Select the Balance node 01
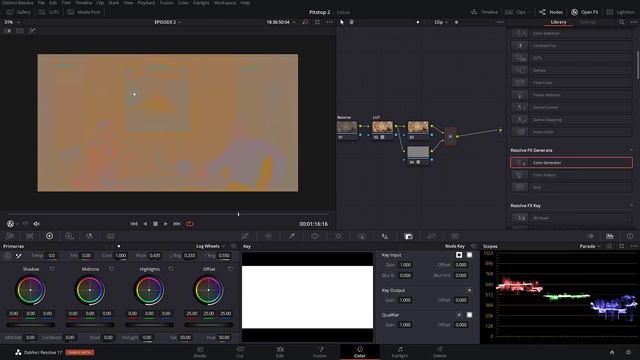 (x=347, y=130)
